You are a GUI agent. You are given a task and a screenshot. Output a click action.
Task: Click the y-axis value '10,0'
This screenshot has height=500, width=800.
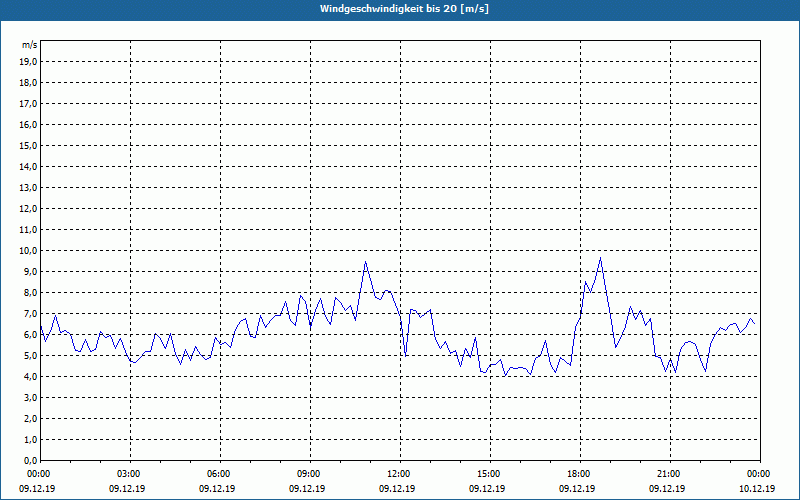pyautogui.click(x=28, y=251)
